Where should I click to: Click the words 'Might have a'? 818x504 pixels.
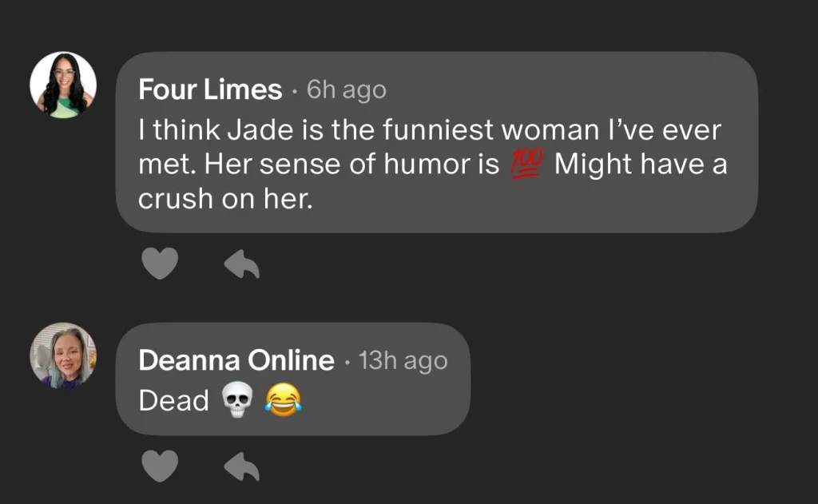click(641, 165)
